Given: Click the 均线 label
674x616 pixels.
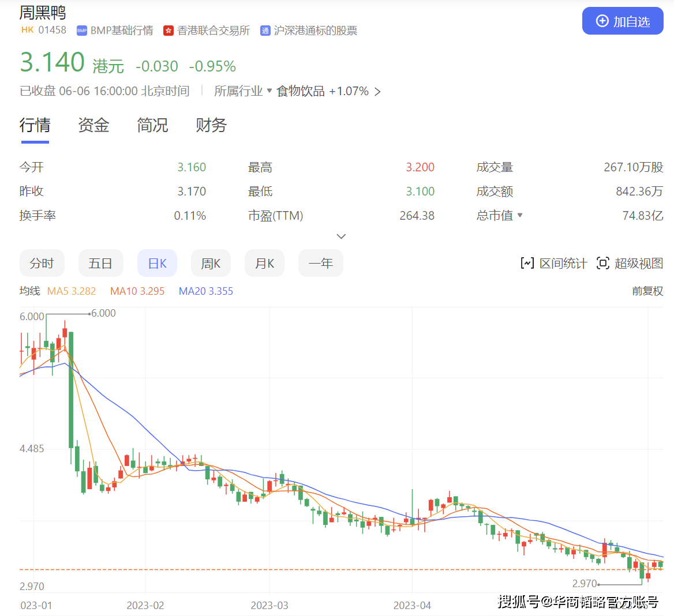Looking at the screenshot, I should 29,291.
